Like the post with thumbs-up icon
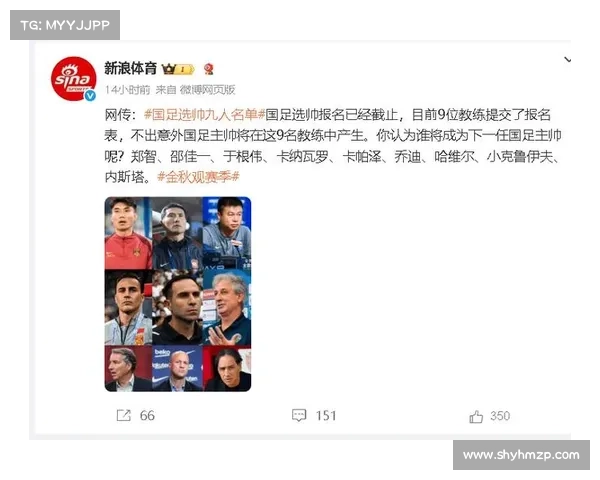Screen dimensions: 600x480 [476, 416]
